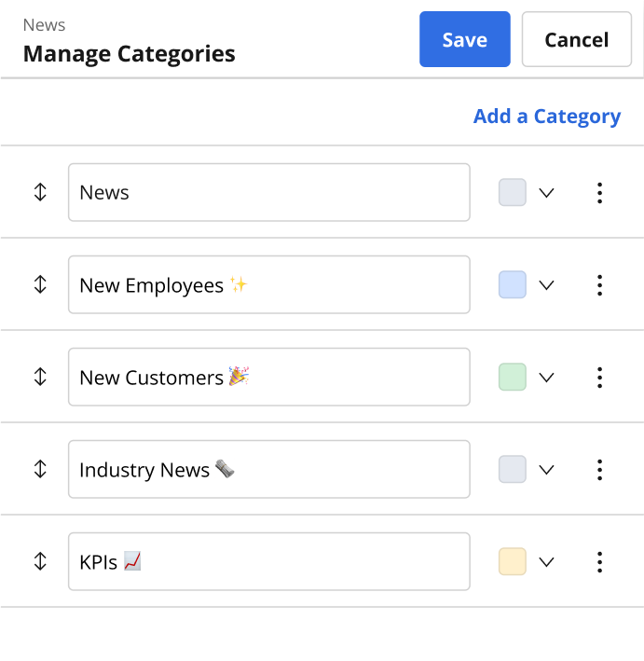Expand color dropdown for New Employees
The width and height of the screenshot is (644, 661).
pos(546,285)
